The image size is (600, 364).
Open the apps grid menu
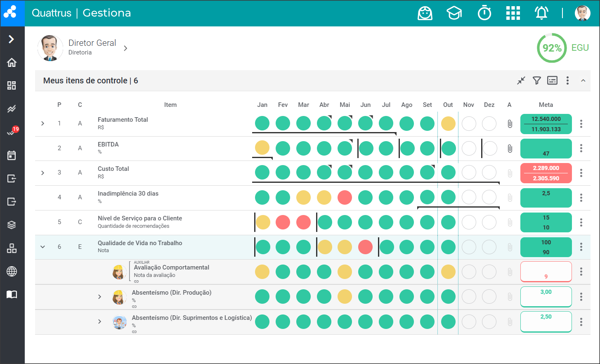tap(513, 13)
